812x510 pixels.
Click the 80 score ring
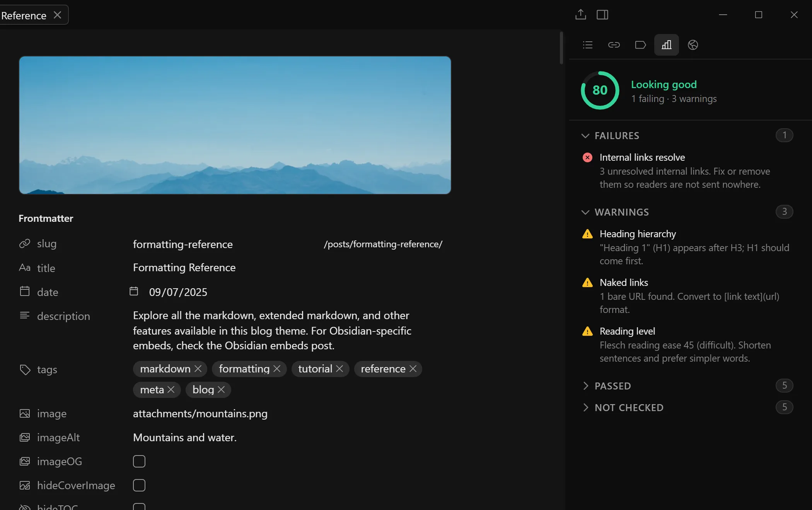click(x=600, y=90)
